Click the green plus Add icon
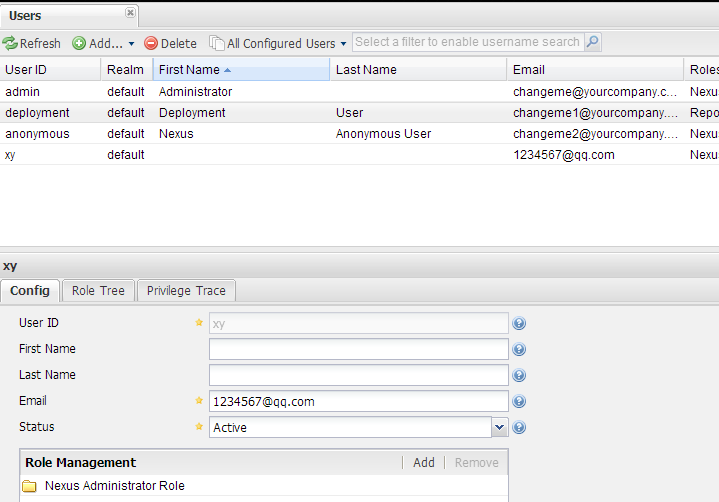719x502 pixels. [x=79, y=44]
